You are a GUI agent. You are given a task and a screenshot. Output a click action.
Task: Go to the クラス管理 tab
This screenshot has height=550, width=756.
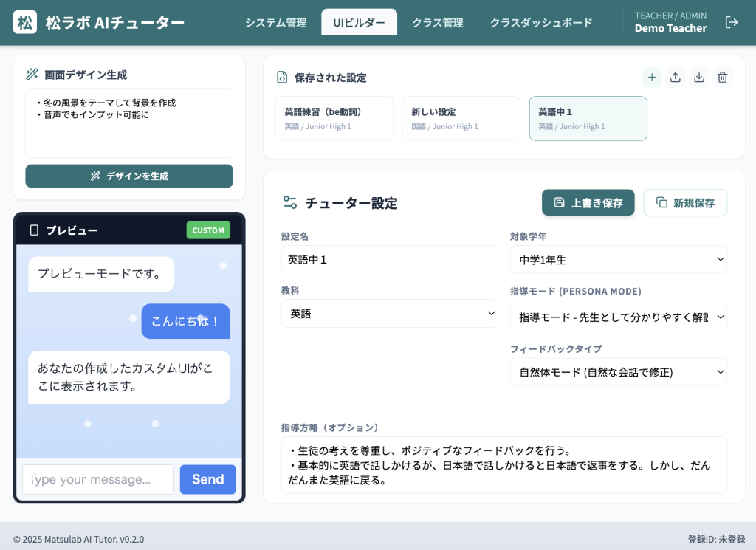[x=438, y=23]
